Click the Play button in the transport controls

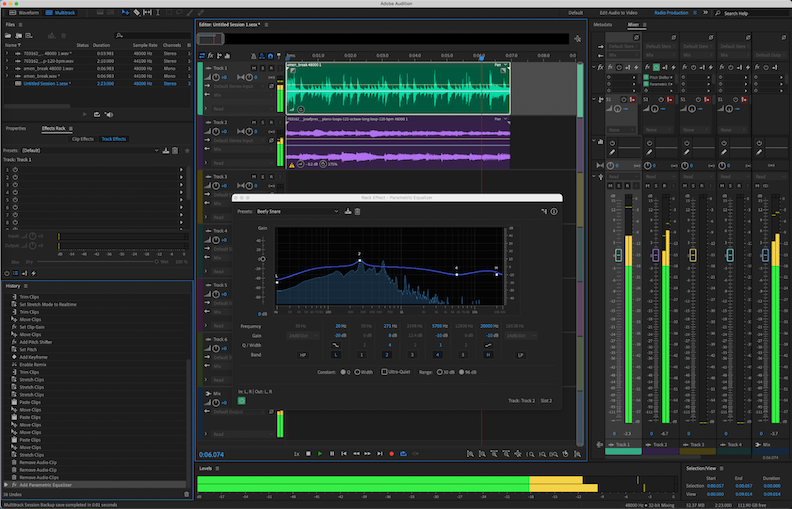320,453
